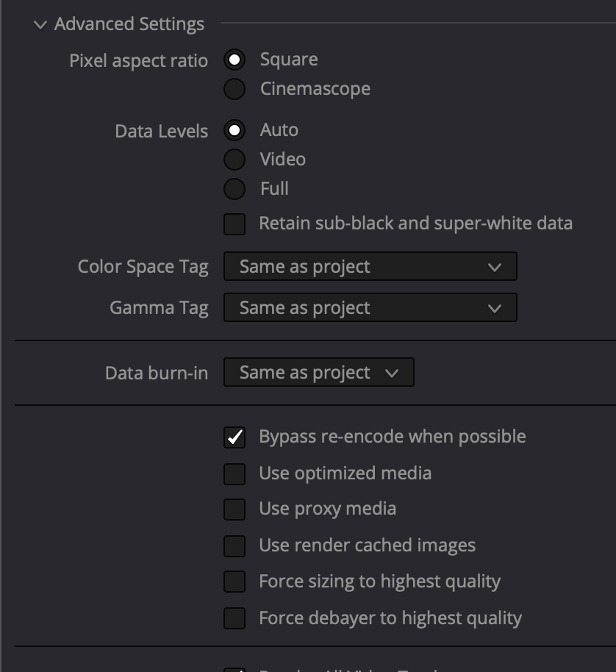Screen dimensions: 616x672
Task: Select Cinemascope pixel aspect ratio
Action: tap(234, 89)
